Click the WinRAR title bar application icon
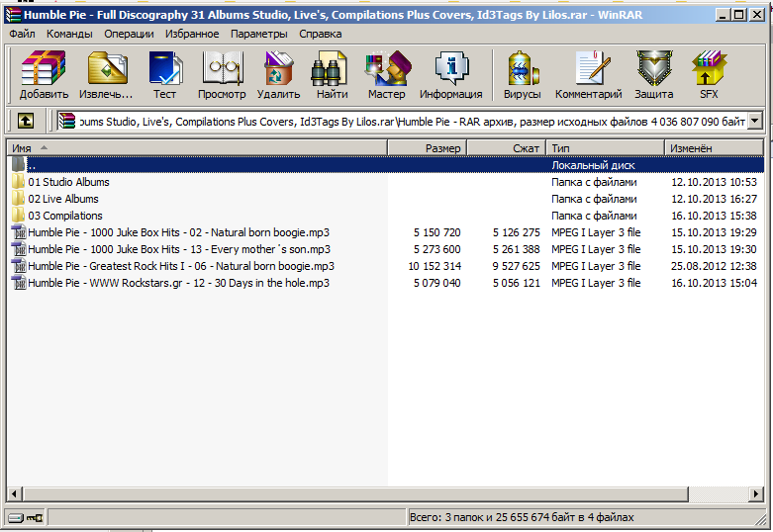The image size is (773, 532). 13,15
